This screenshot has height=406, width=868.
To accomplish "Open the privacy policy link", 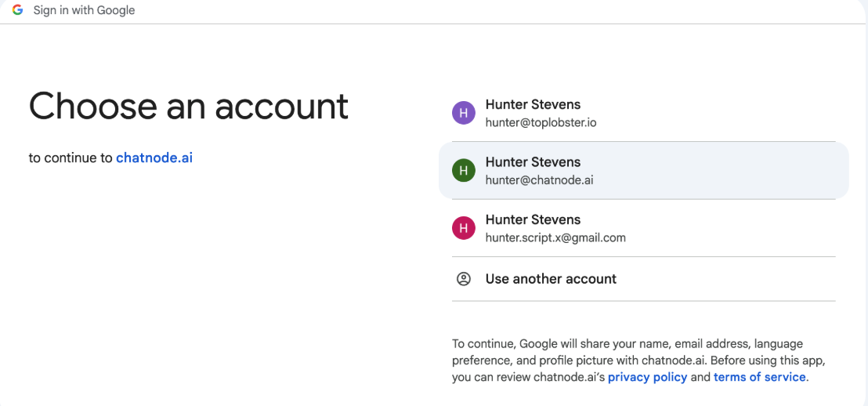I will (647, 377).
